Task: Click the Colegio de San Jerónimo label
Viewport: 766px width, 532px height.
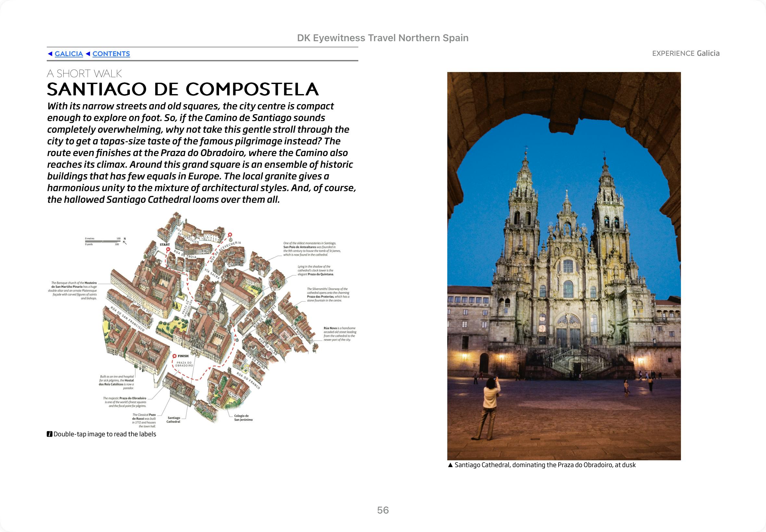Action: pos(243,418)
